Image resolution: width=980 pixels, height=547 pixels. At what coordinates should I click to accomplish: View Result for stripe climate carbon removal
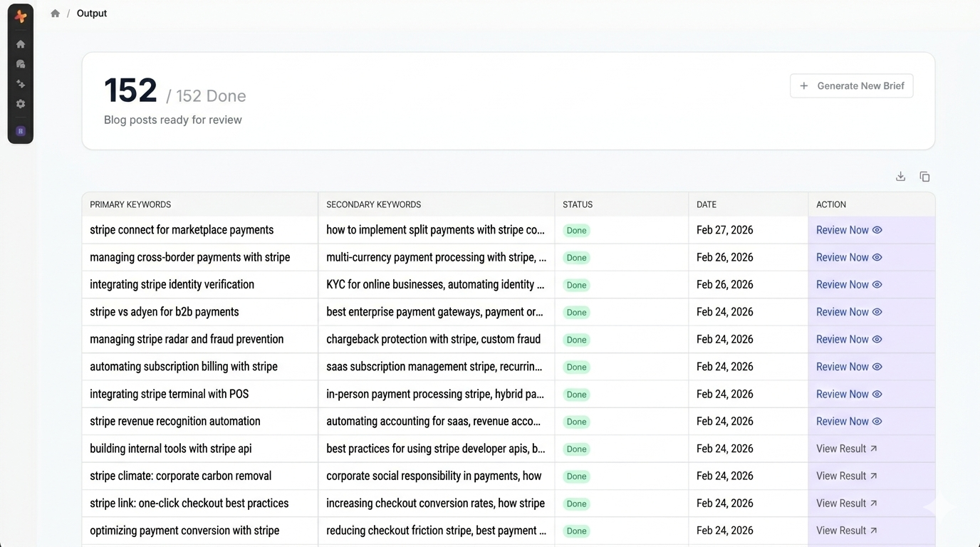pyautogui.click(x=846, y=476)
